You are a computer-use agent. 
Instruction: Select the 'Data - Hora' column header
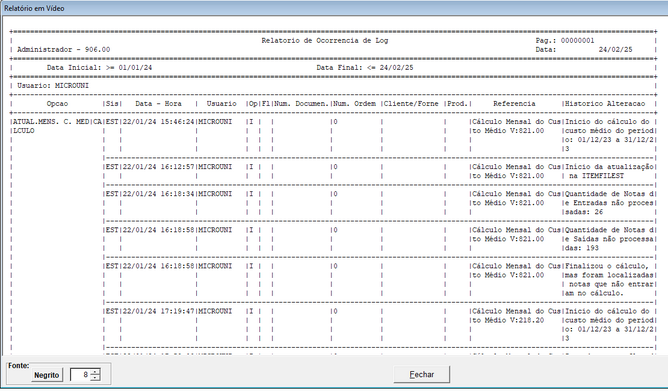[158, 104]
